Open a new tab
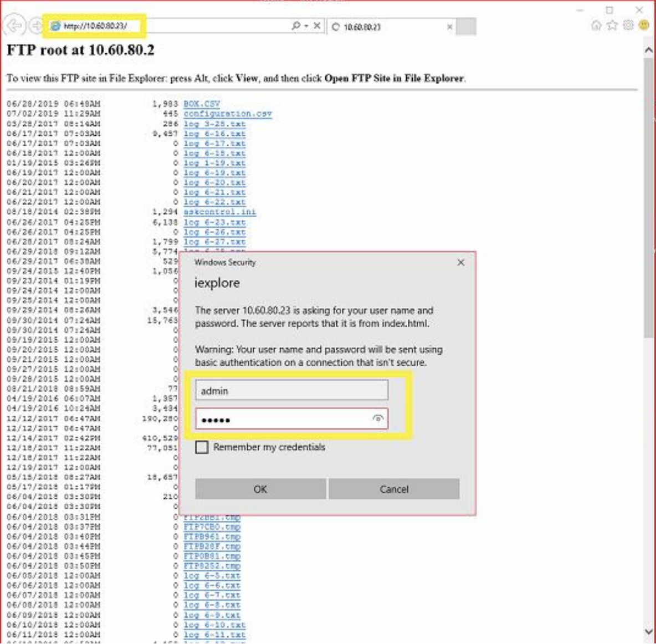 (467, 27)
